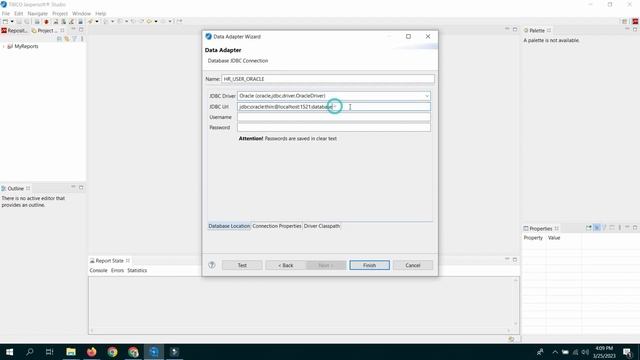The width and height of the screenshot is (640, 360).
Task: Click the Value column header
Action: [554, 238]
